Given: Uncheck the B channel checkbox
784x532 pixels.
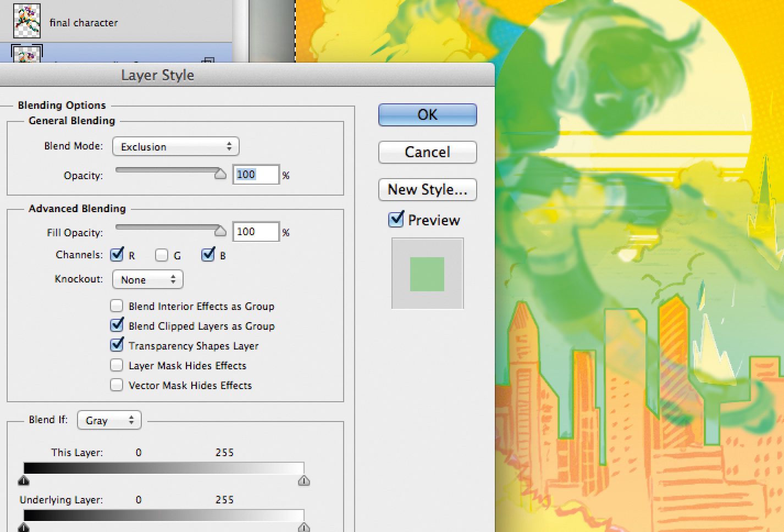Looking at the screenshot, I should pos(208,254).
